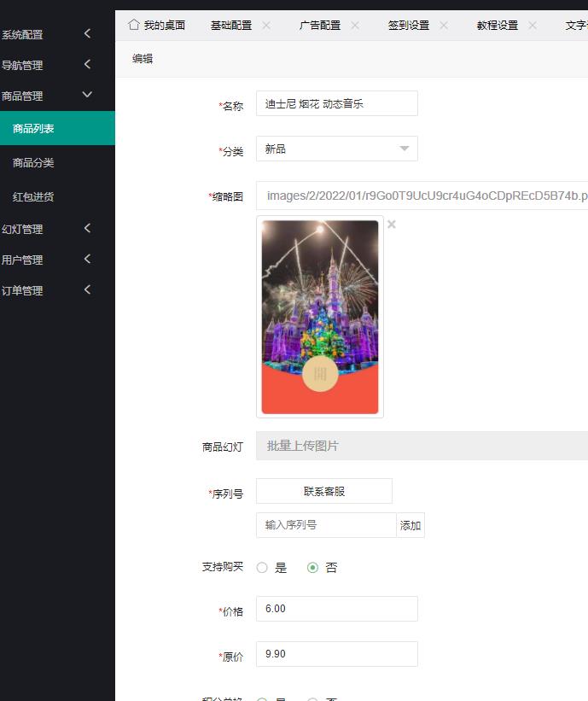The image size is (588, 701).
Task: Open 商品列表 in the sidebar
Action: (57, 128)
